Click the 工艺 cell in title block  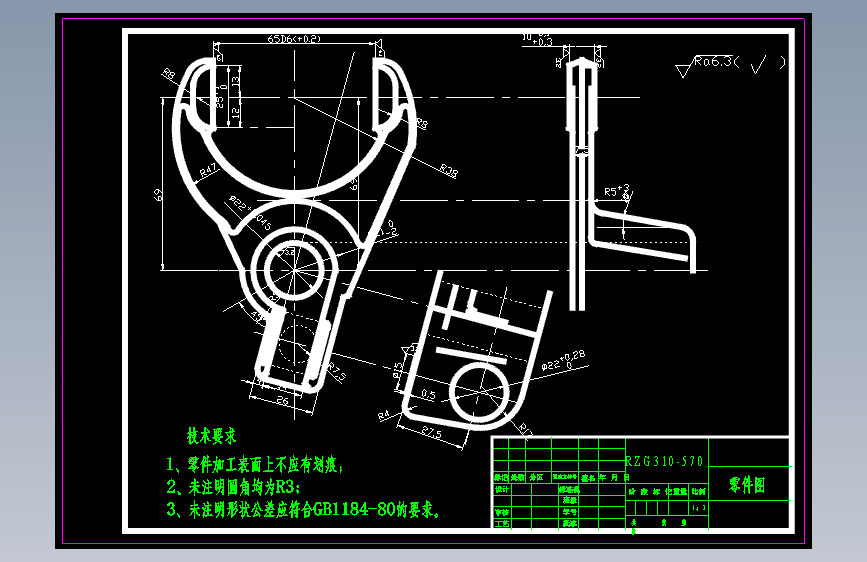[x=502, y=523]
